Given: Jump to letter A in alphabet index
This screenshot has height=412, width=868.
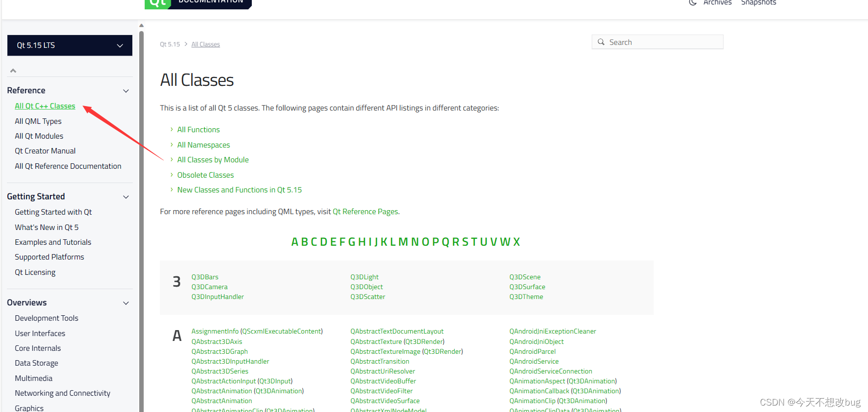Looking at the screenshot, I should tap(295, 242).
